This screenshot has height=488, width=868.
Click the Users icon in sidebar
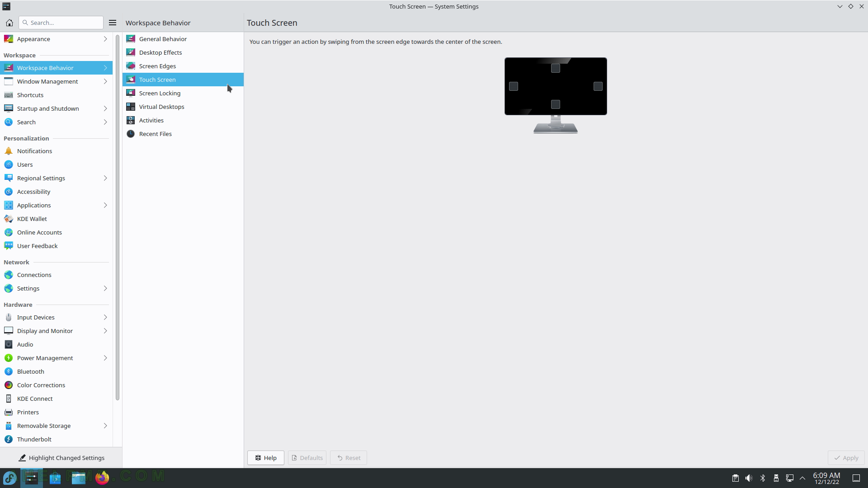(9, 164)
